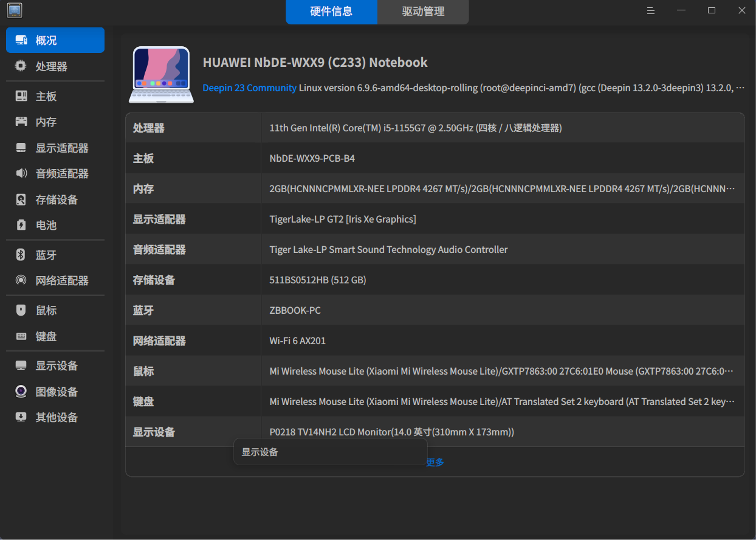Select the 概况 overview item in sidebar
Viewport: 756px width, 540px height.
(55, 40)
